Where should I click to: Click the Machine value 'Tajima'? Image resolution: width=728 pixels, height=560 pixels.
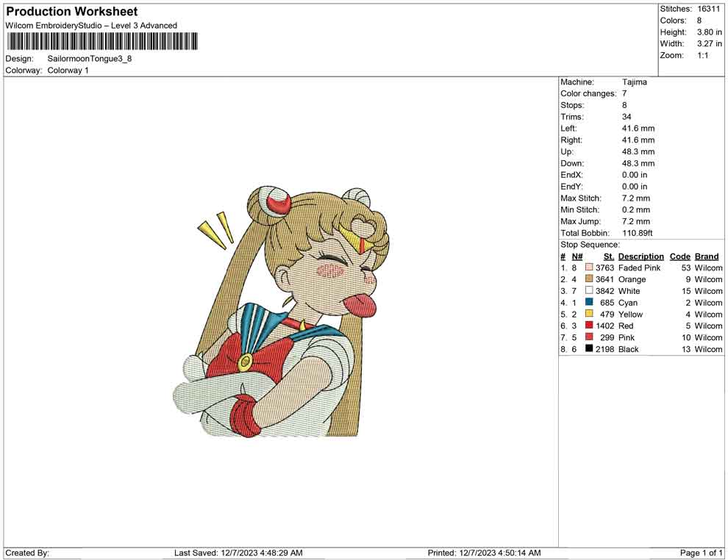pyautogui.click(x=634, y=82)
